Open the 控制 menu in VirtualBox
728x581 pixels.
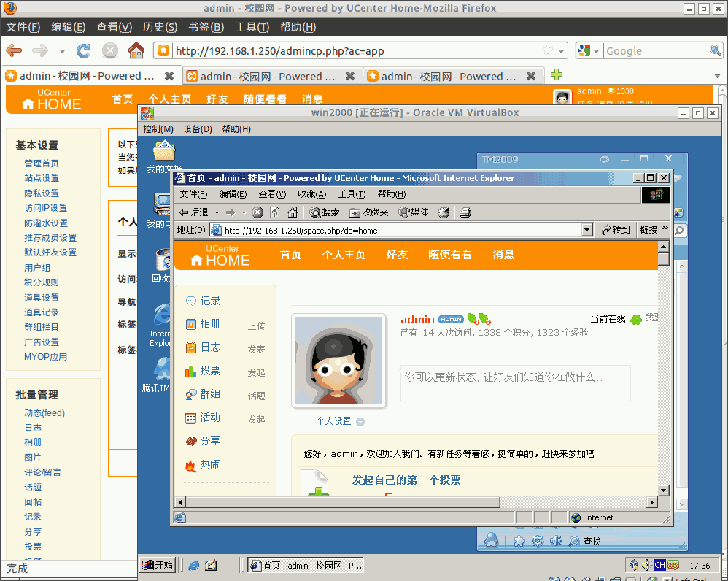pyautogui.click(x=158, y=129)
